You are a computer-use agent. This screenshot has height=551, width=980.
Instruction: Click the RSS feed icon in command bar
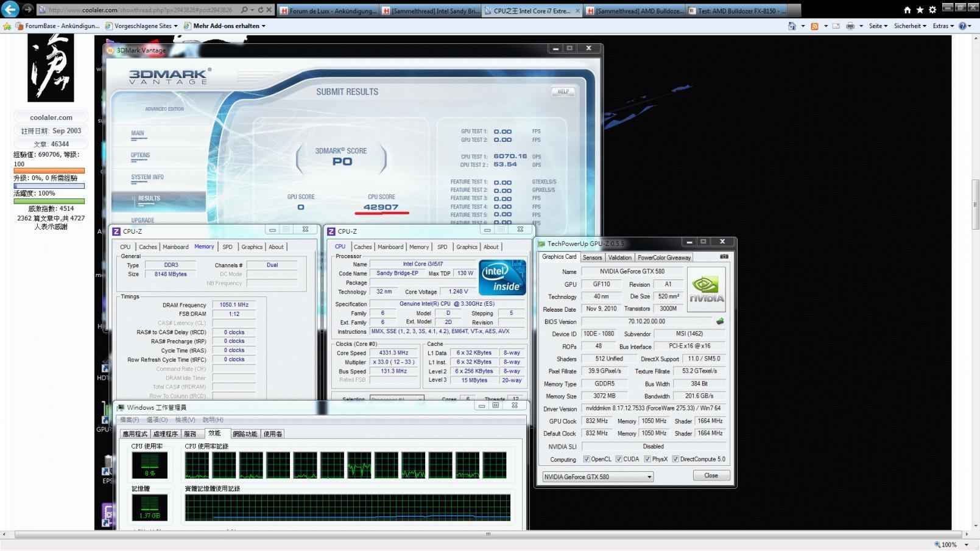(x=814, y=26)
